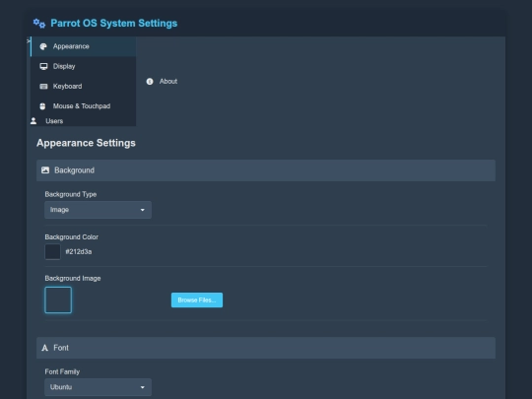The image size is (532, 399).
Task: Click the Keyboard icon in sidebar
Action: click(43, 86)
